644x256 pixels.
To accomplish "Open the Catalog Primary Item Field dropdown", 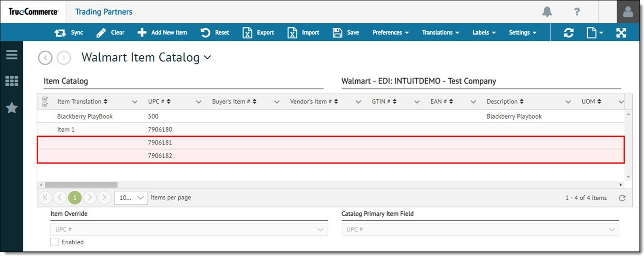I will click(480, 229).
